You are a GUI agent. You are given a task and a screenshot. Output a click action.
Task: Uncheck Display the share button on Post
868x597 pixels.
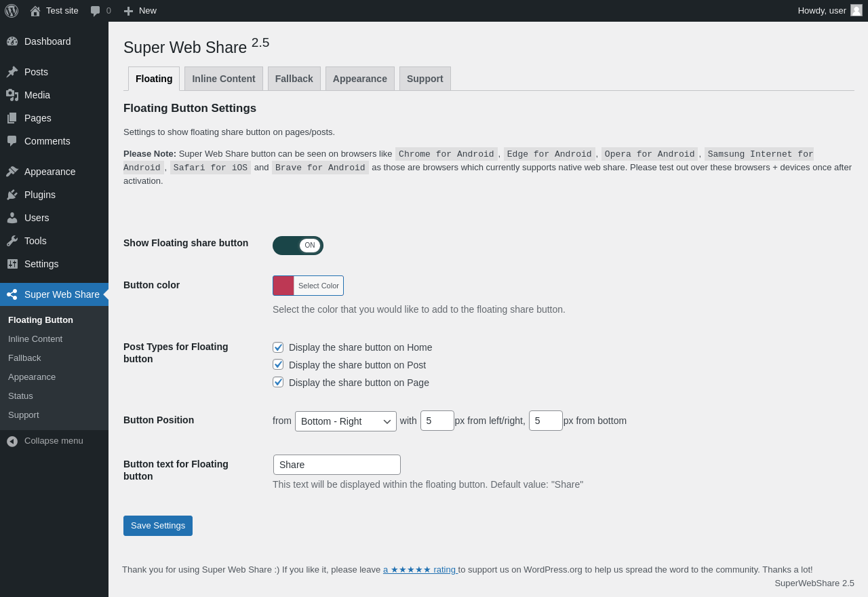[278, 364]
